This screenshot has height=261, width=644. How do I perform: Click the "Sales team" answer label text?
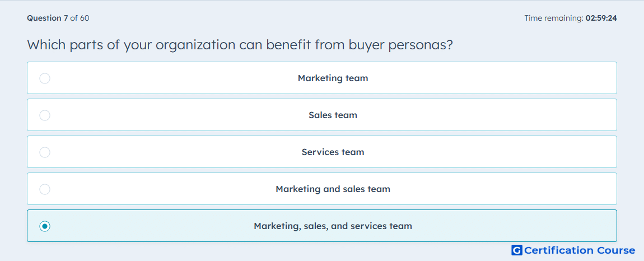point(333,115)
